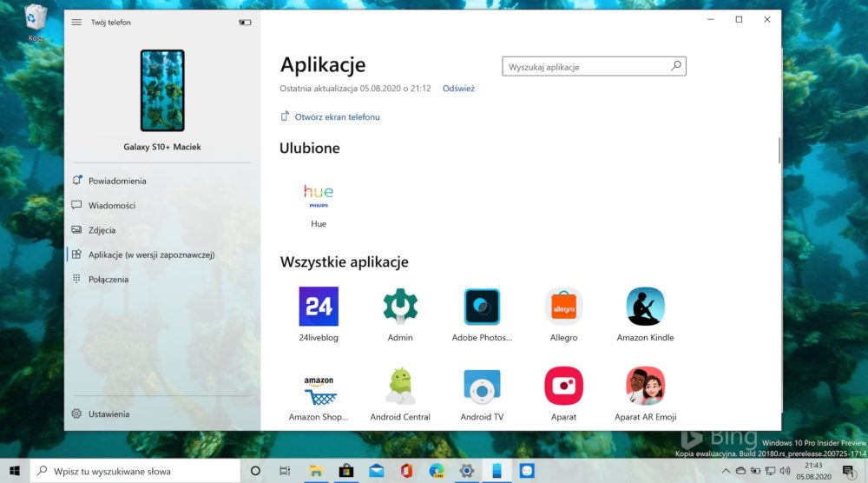Open the 24liveblog app
The width and height of the screenshot is (868, 483).
(319, 314)
